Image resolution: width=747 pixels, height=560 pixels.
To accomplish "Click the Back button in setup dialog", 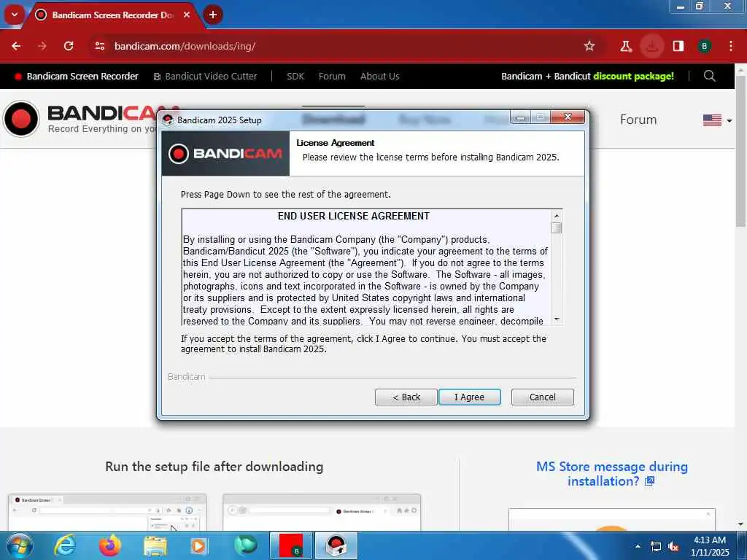I will tap(406, 397).
